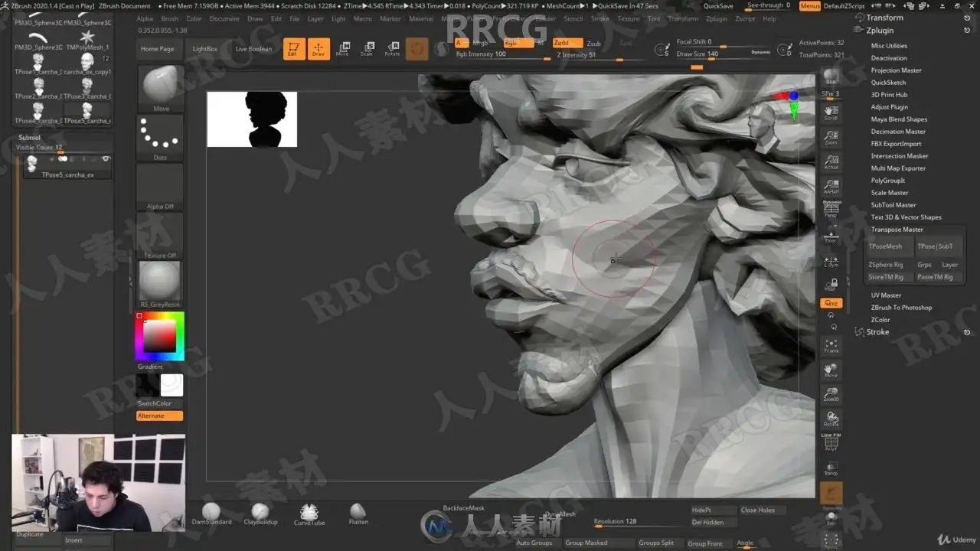Click the Home Page button
The height and width of the screenshot is (551, 980).
(157, 49)
